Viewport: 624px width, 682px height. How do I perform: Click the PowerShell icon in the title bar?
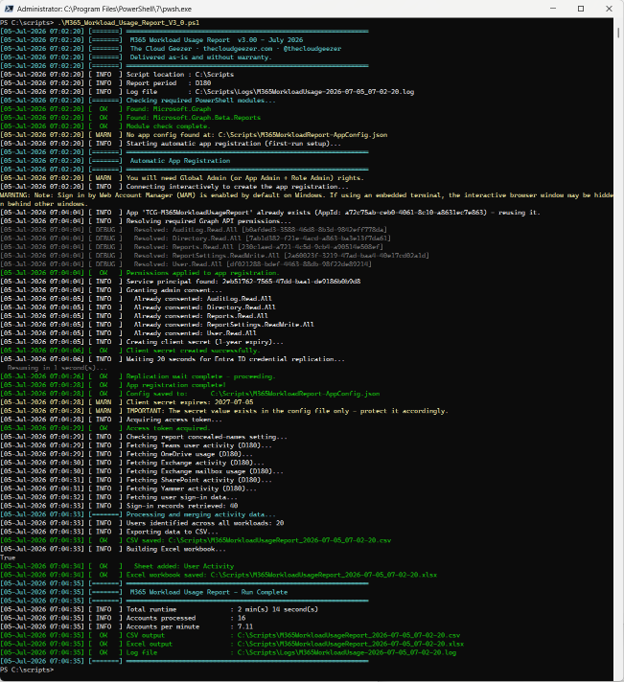[8, 9]
